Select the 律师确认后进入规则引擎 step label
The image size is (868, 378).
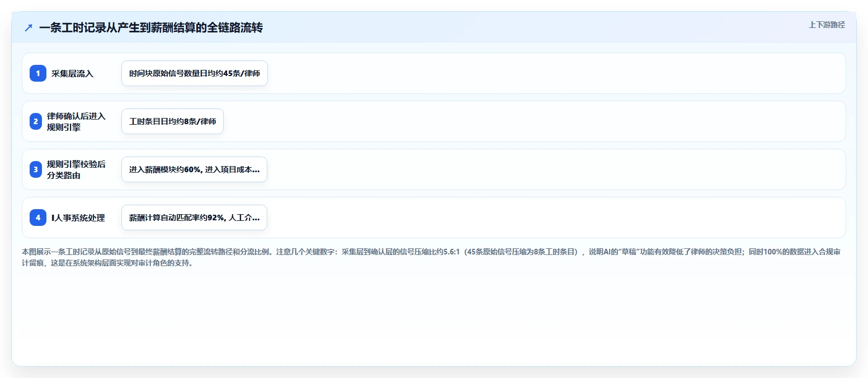(76, 121)
